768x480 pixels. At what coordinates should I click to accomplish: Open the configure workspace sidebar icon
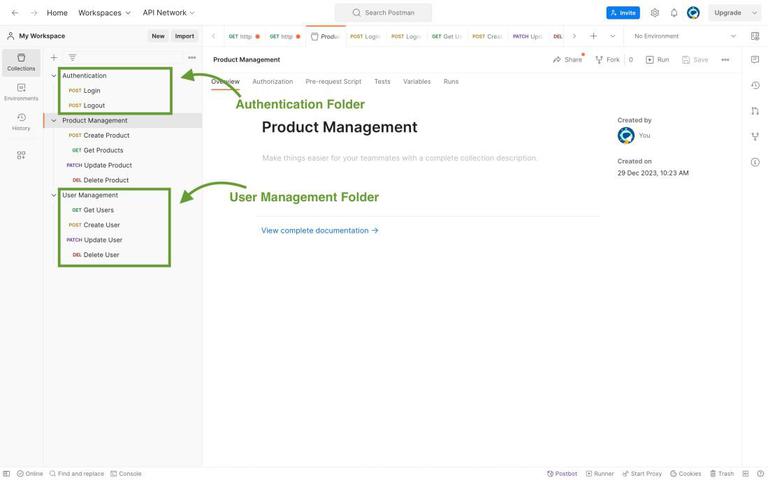click(x=21, y=155)
